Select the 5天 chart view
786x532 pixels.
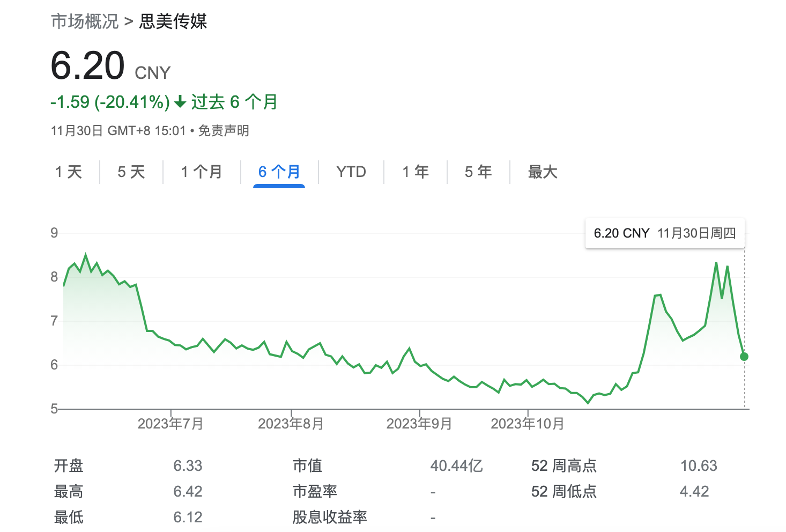point(130,172)
